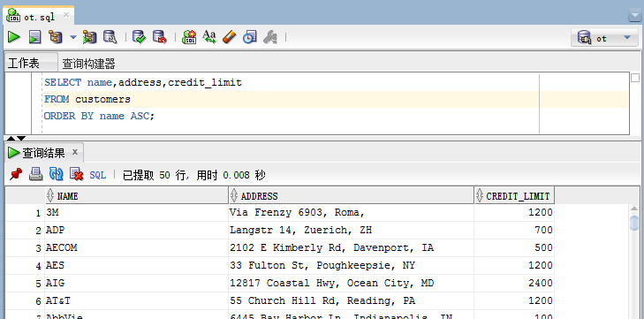Click the SELECT line in the editor
Image resolution: width=644 pixels, height=319 pixels.
coord(143,83)
